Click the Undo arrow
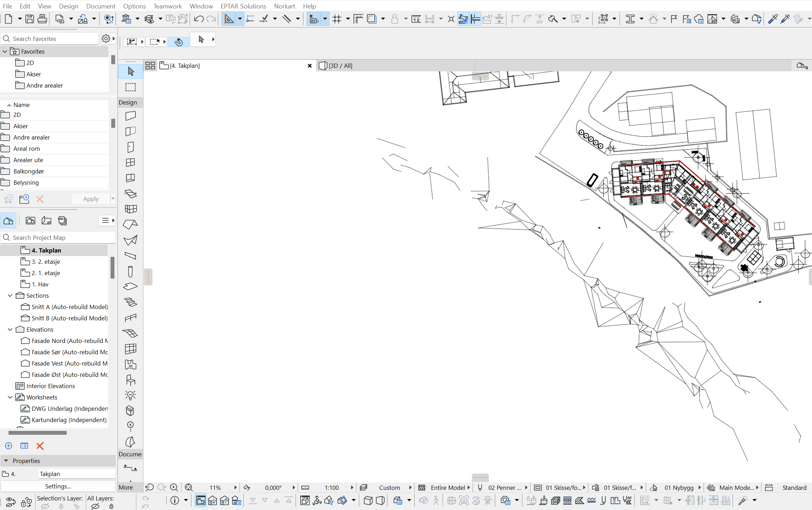812x510 pixels. click(198, 19)
